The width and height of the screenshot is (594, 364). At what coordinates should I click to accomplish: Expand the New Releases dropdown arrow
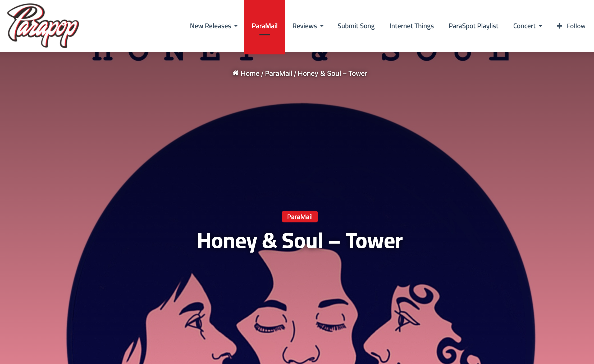coord(236,26)
